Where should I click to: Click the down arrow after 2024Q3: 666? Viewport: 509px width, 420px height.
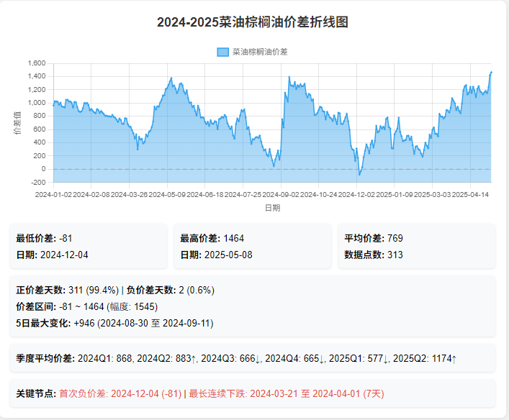(x=258, y=358)
